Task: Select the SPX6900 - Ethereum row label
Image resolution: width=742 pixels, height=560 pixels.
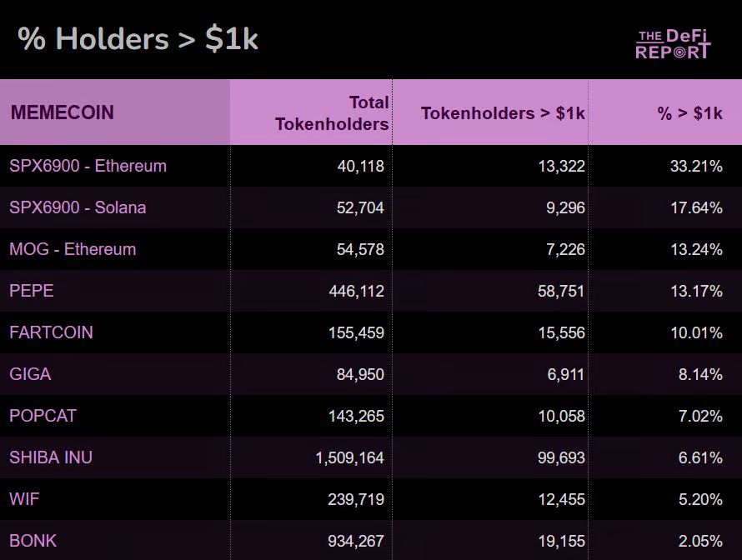Action: coord(88,166)
